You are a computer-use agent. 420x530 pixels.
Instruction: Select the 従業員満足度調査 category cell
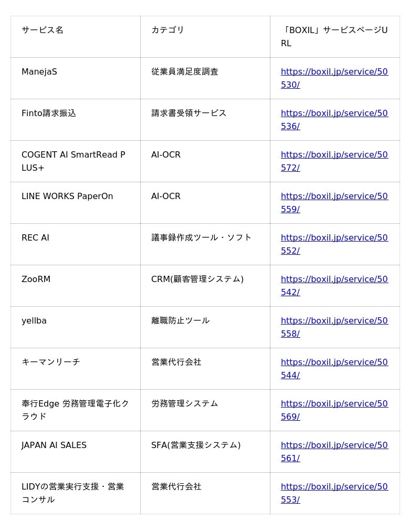pos(184,72)
